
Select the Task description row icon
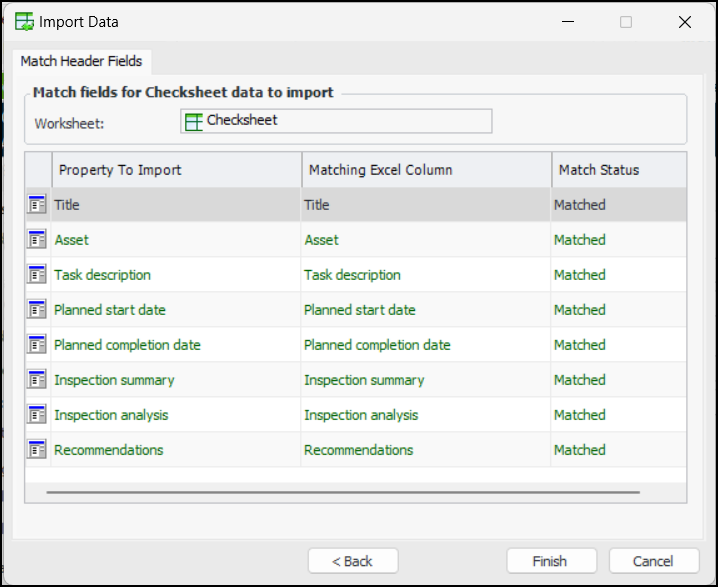point(37,275)
